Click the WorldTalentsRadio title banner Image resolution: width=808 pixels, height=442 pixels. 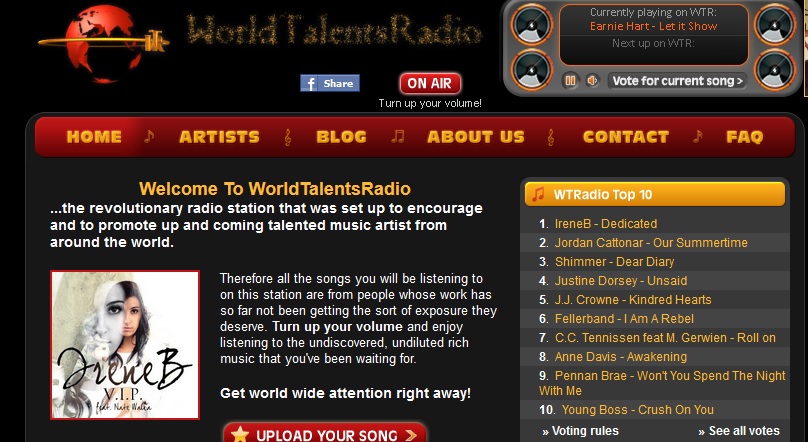tap(334, 30)
